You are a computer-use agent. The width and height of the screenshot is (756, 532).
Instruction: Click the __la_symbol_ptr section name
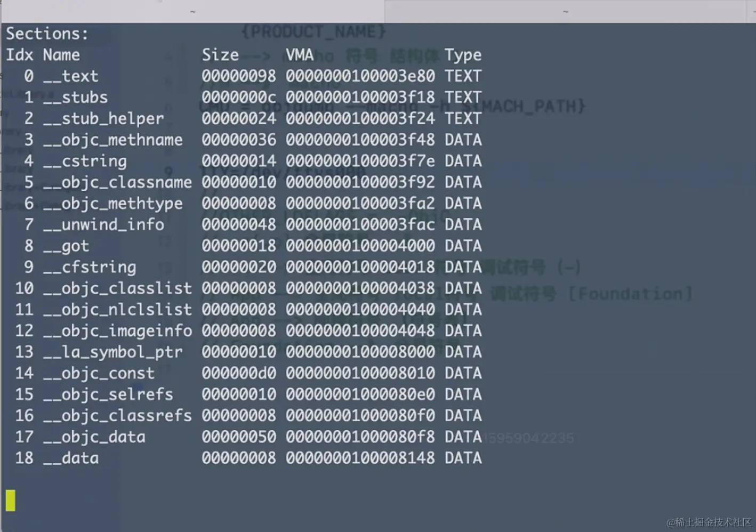point(113,352)
